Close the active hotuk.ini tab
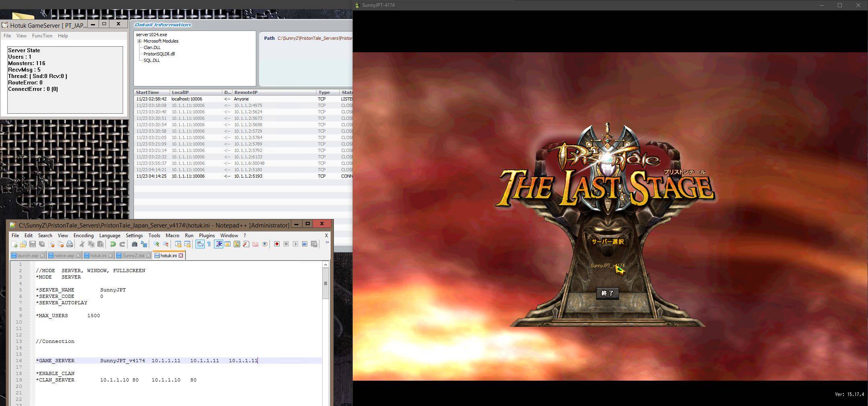Image resolution: width=868 pixels, height=406 pixels. (x=181, y=255)
